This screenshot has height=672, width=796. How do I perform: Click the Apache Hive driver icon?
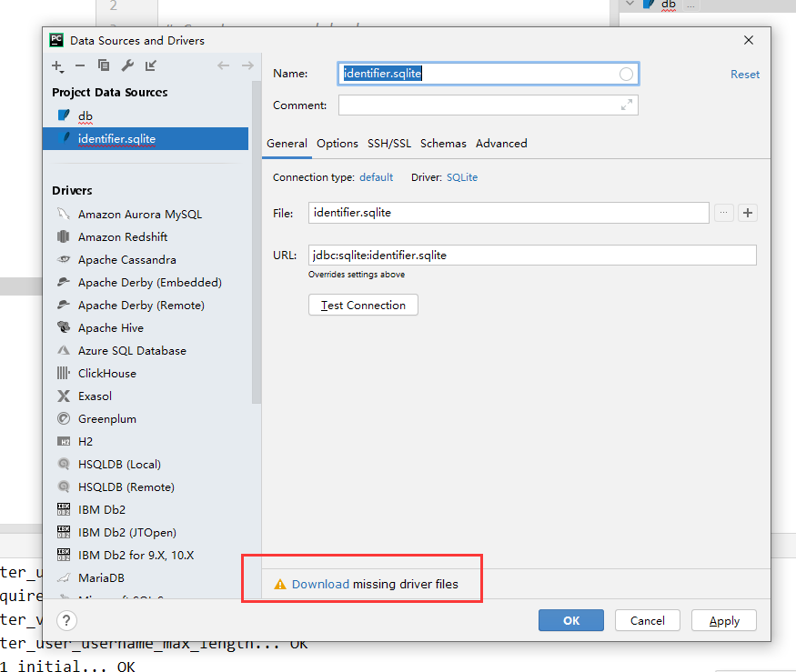tap(64, 327)
